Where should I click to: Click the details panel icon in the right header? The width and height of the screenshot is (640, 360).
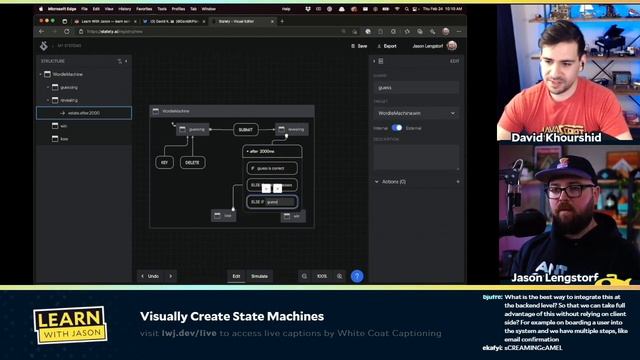point(381,61)
